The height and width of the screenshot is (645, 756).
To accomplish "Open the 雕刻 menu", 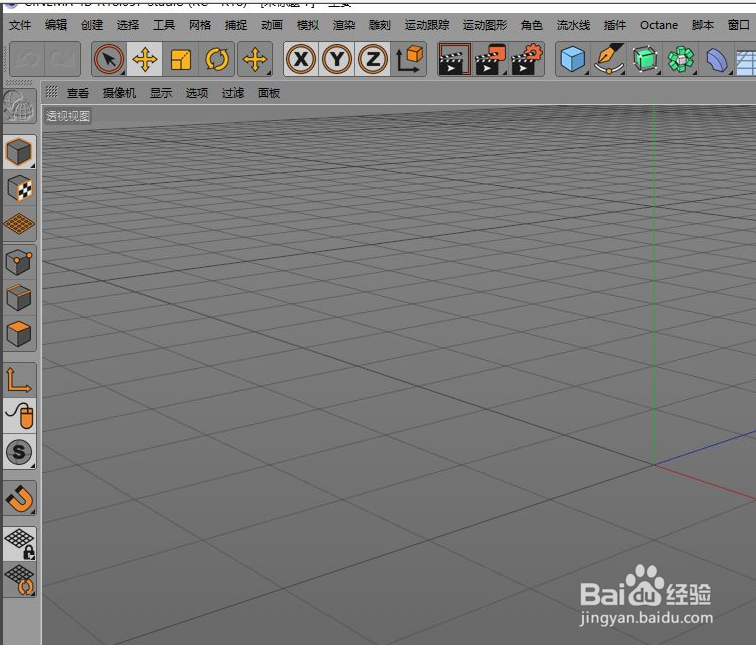I will coord(379,25).
